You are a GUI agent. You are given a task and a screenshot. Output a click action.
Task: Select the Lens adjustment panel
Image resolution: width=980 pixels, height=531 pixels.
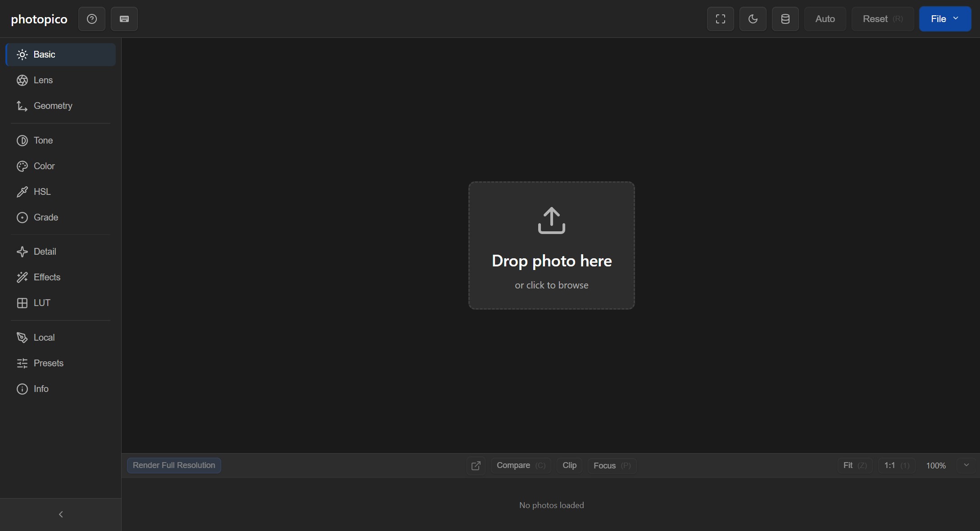[43, 80]
